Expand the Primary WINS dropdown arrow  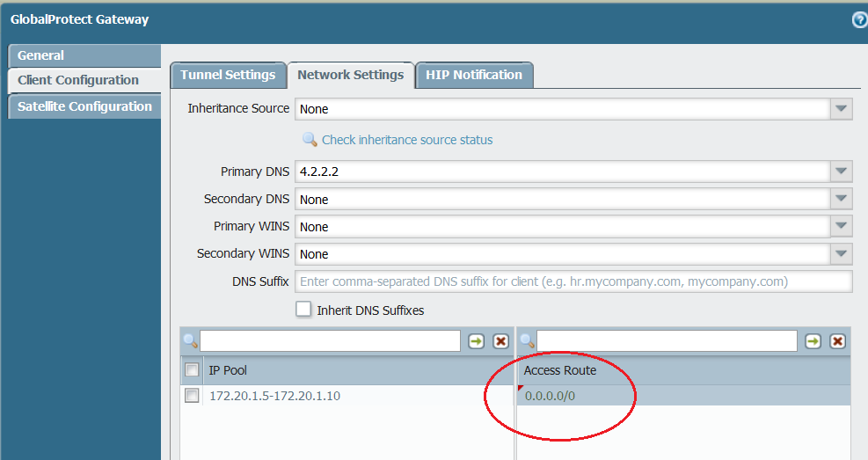point(841,226)
